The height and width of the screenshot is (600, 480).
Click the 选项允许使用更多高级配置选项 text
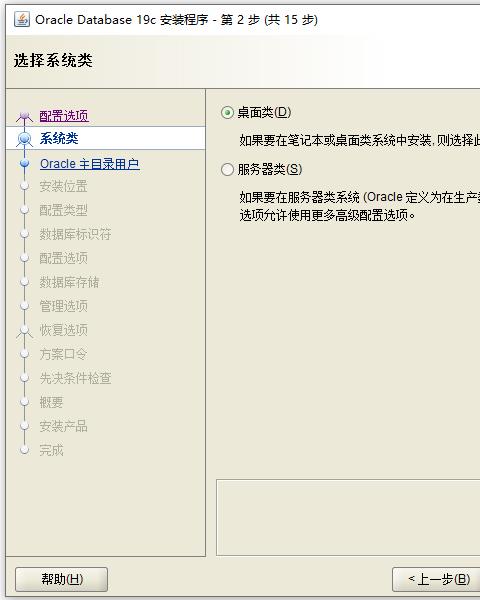(327, 215)
